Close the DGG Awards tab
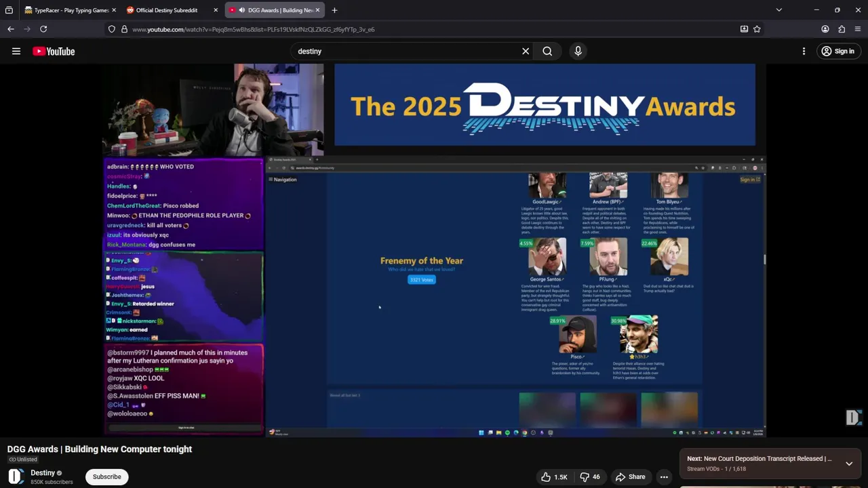 pyautogui.click(x=317, y=10)
